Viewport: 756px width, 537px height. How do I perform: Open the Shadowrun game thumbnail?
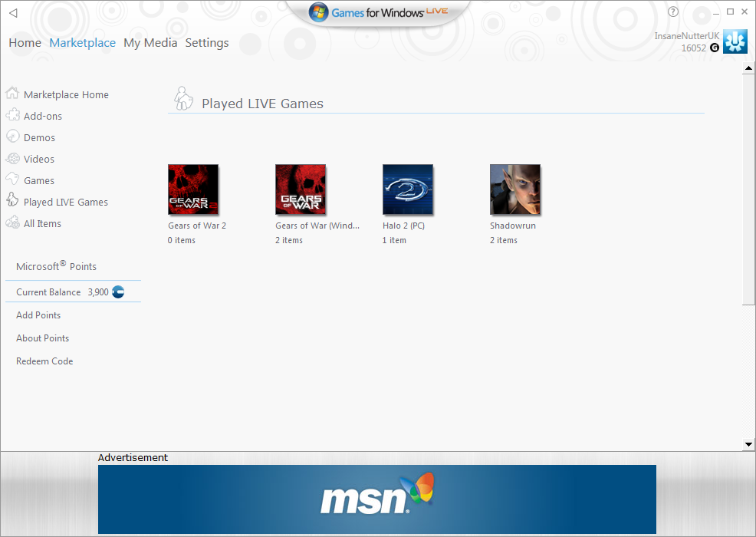[515, 189]
